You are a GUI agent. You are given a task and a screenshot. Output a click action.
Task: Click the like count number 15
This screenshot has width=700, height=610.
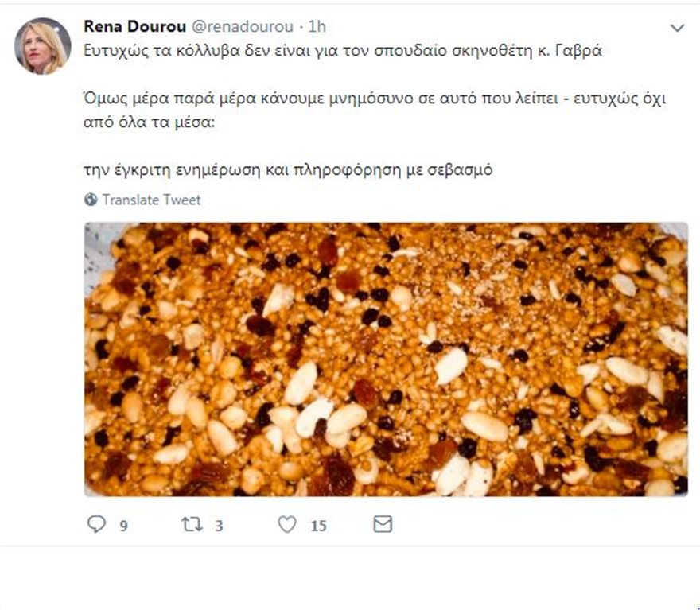point(319,526)
